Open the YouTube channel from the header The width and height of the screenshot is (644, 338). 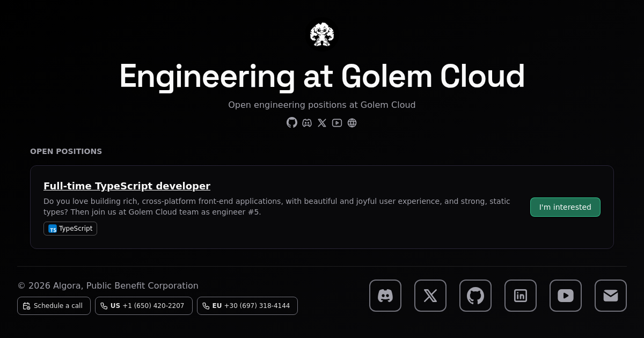coord(337,123)
